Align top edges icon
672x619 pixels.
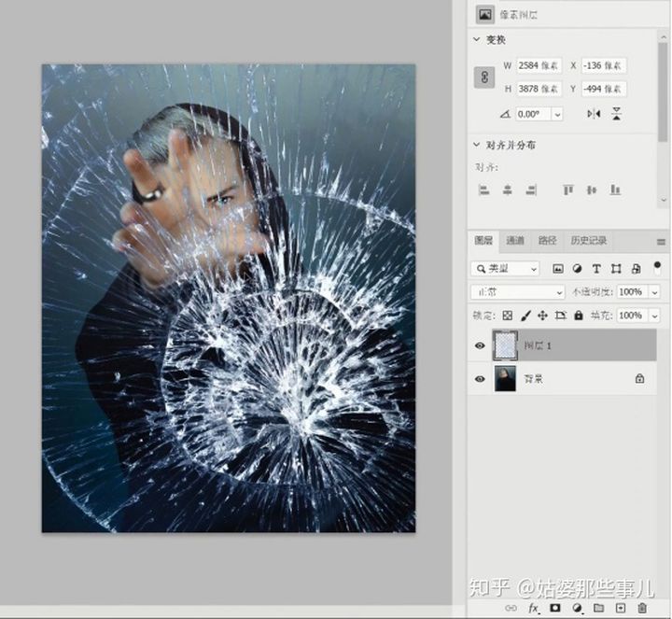(568, 190)
